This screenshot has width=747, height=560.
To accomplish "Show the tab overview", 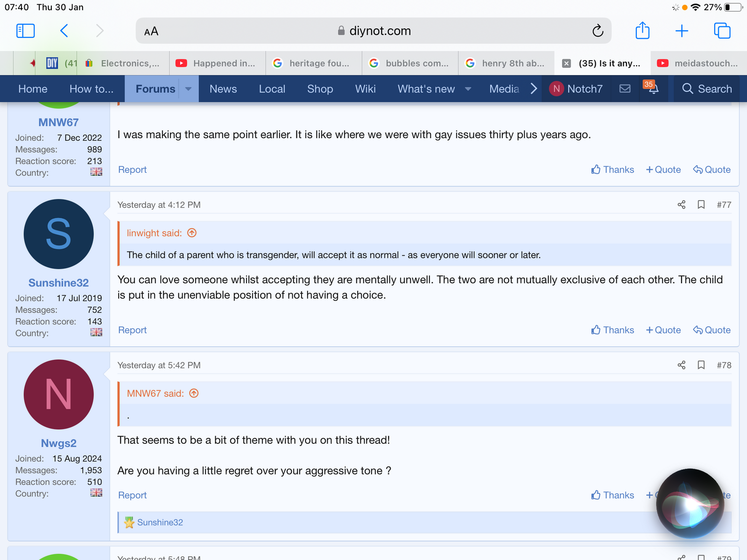I will coord(722,31).
